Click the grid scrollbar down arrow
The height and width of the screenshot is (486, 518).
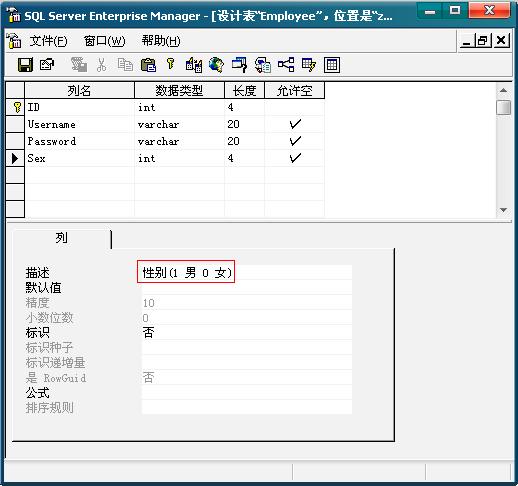click(x=503, y=210)
